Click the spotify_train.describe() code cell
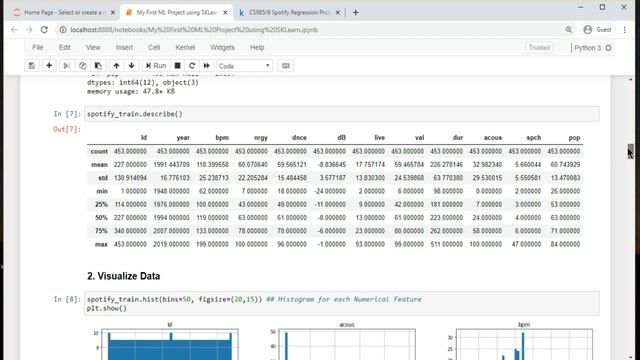 342,114
